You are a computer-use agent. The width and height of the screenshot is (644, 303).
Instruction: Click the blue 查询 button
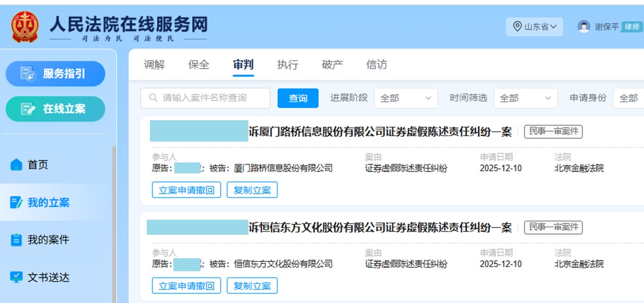point(298,98)
